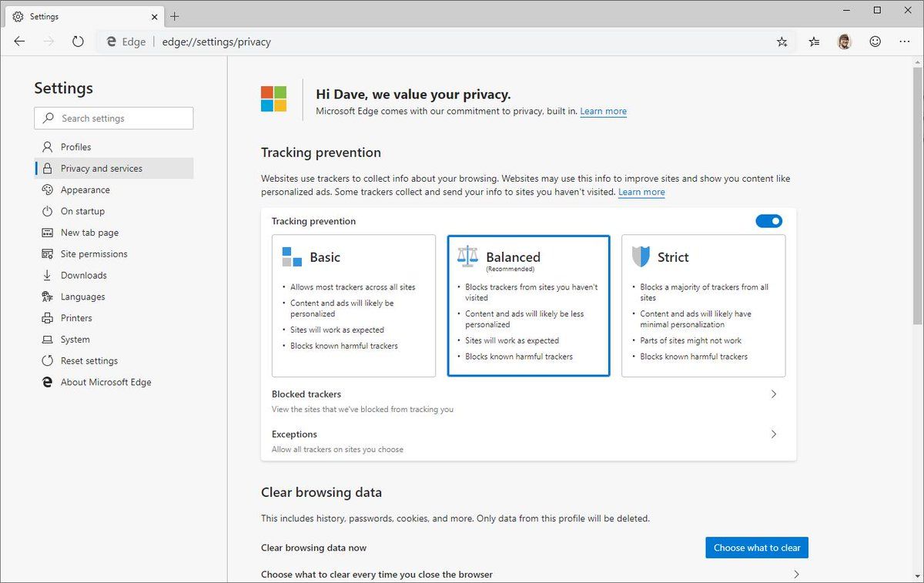Image resolution: width=924 pixels, height=583 pixels.
Task: Add this page to favorites star
Action: (782, 42)
